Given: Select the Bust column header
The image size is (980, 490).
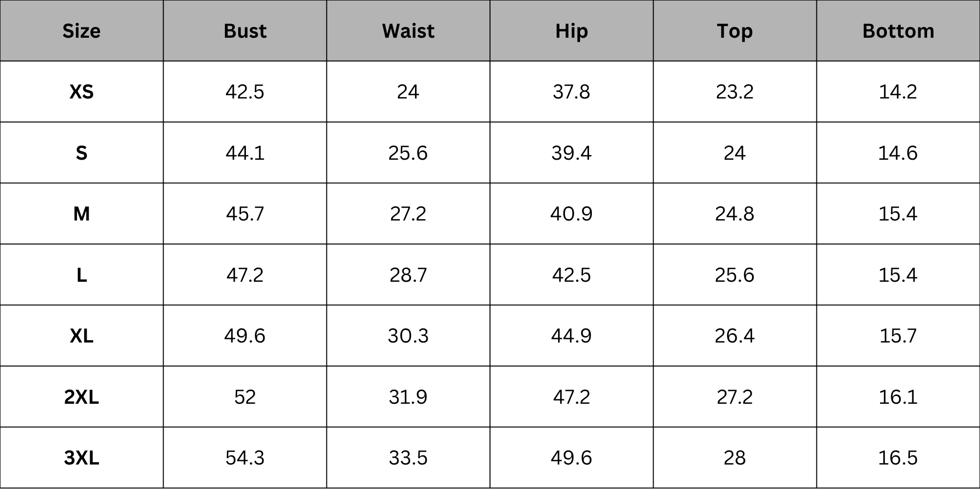Looking at the screenshot, I should 245,31.
